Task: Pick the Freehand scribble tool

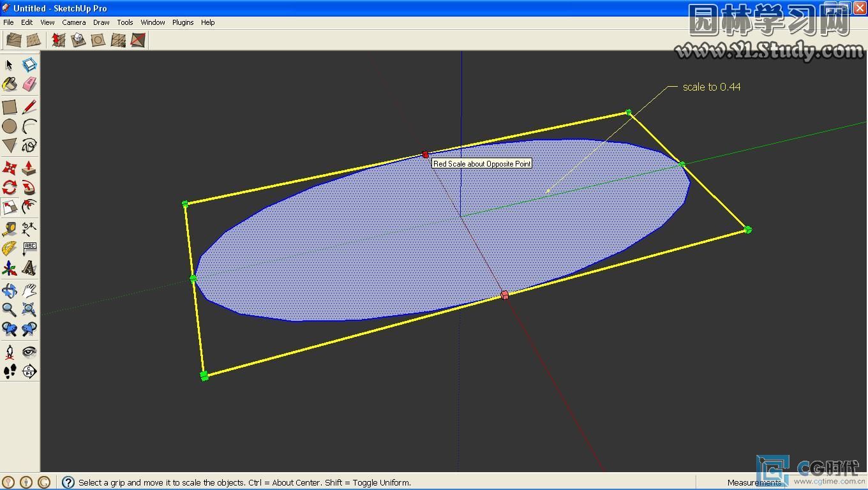Action: [29, 145]
